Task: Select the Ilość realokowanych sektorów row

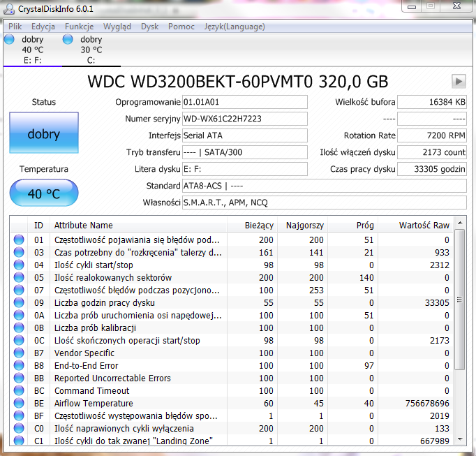Action: tap(232, 277)
